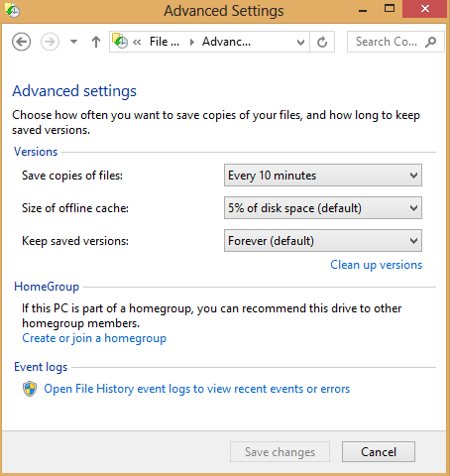Refresh the Advanced settings page
The width and height of the screenshot is (450, 476).
pos(322,42)
